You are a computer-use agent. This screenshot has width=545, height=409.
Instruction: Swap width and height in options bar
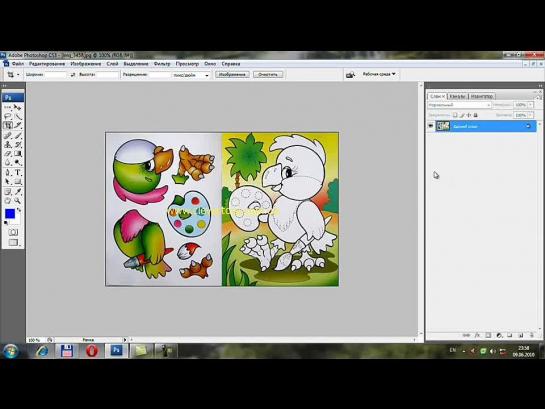[73, 74]
